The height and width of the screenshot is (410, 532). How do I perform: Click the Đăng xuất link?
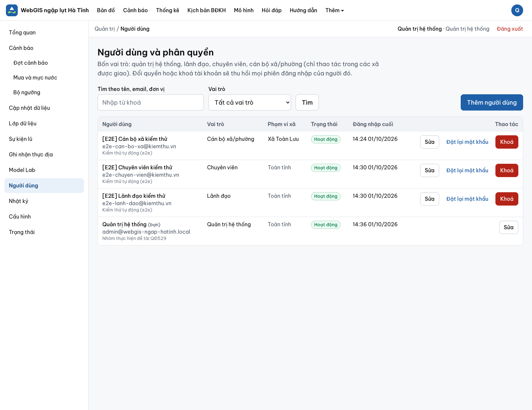pos(510,29)
